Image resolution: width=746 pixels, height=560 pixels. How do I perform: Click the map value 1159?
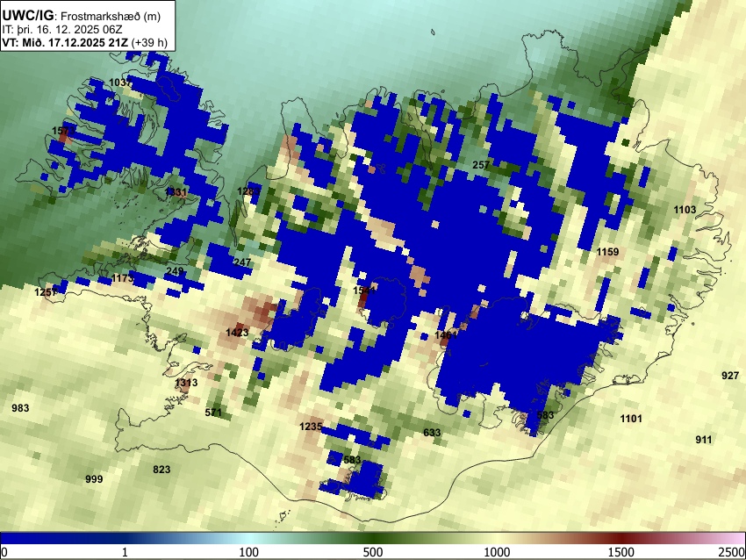[607, 252]
